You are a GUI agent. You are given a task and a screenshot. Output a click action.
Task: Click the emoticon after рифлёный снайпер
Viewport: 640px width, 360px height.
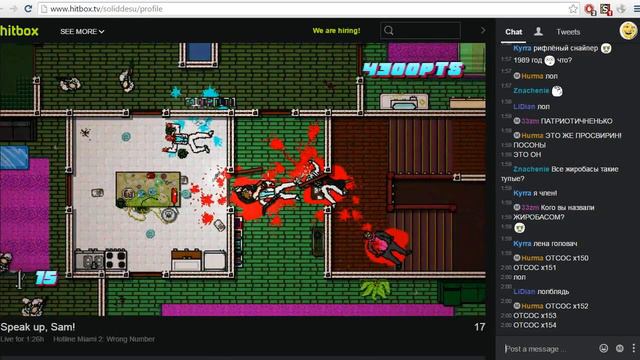606,48
